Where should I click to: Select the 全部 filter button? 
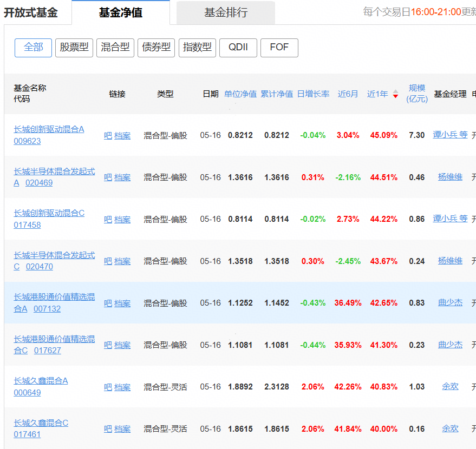coord(33,48)
